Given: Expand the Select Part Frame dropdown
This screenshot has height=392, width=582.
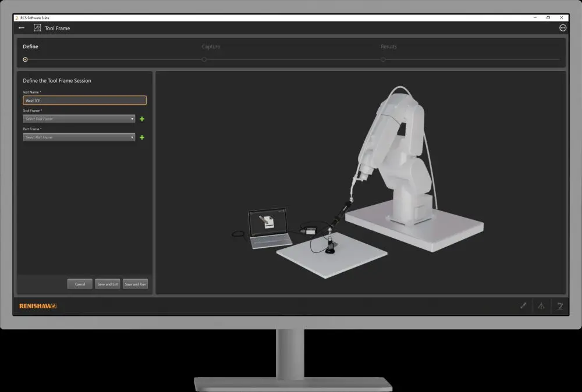Looking at the screenshot, I should click(x=79, y=138).
